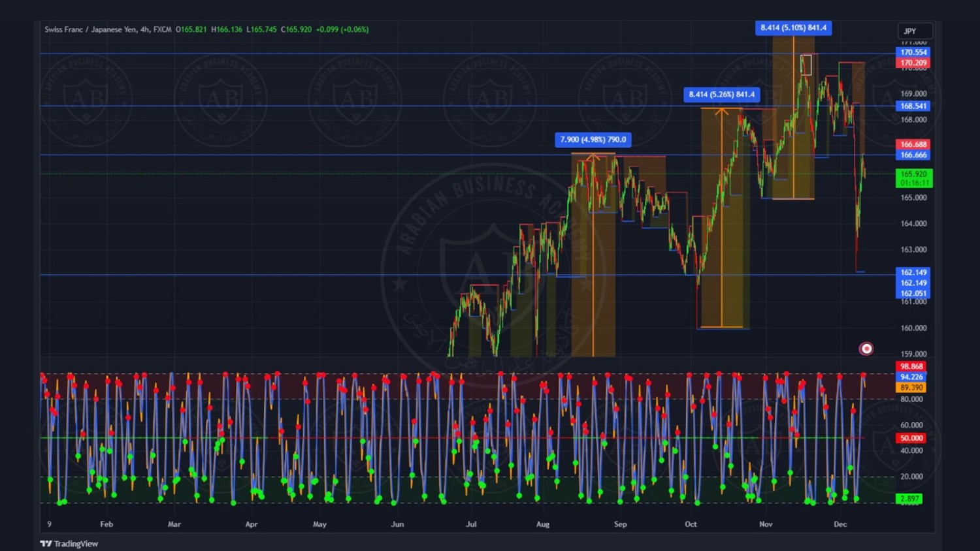This screenshot has height=551, width=980.
Task: Click the TradingView logo
Action: tap(69, 544)
